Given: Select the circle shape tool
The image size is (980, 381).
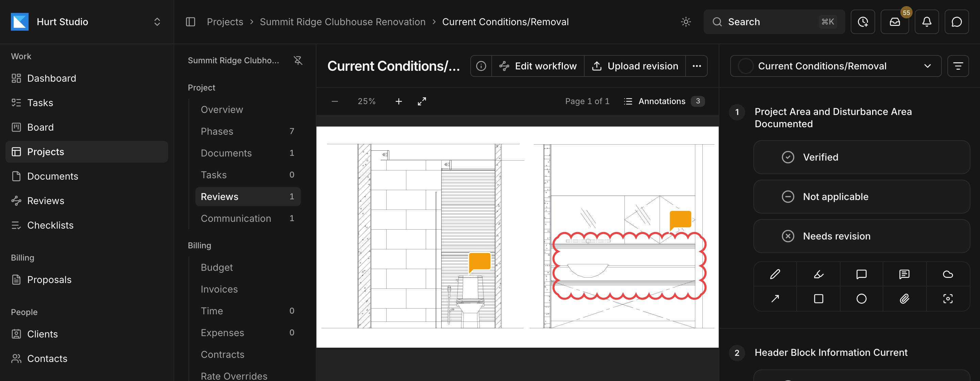Looking at the screenshot, I should (x=861, y=298).
